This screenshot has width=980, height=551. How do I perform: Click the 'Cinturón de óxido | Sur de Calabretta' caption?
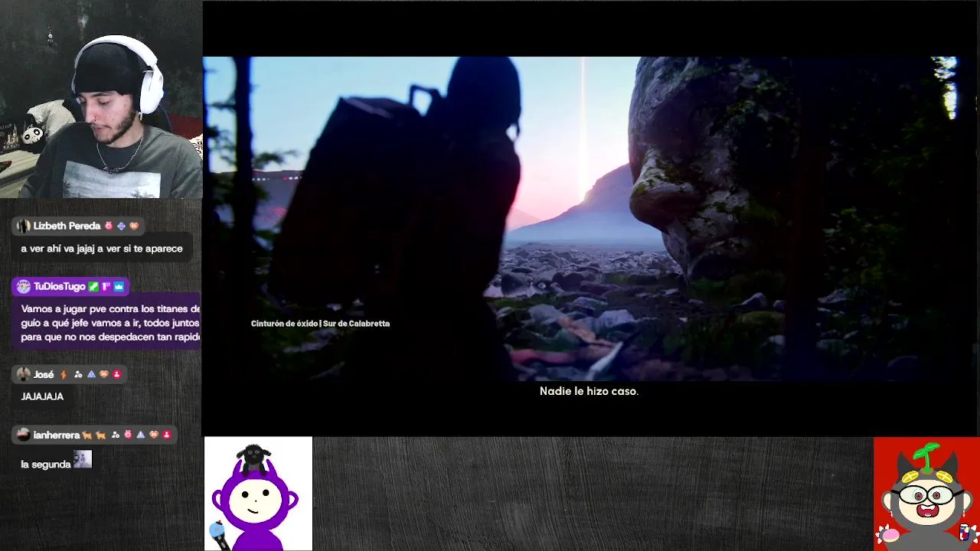(x=320, y=324)
